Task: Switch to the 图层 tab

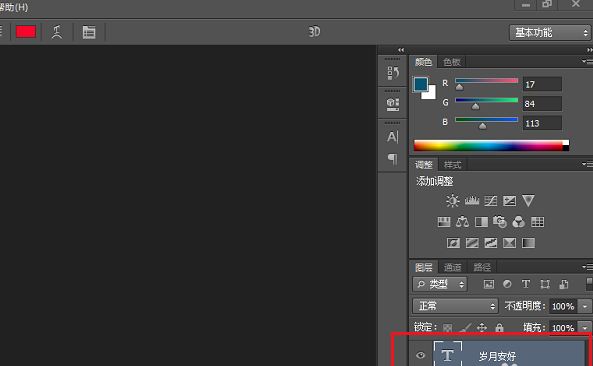Action: (424, 267)
